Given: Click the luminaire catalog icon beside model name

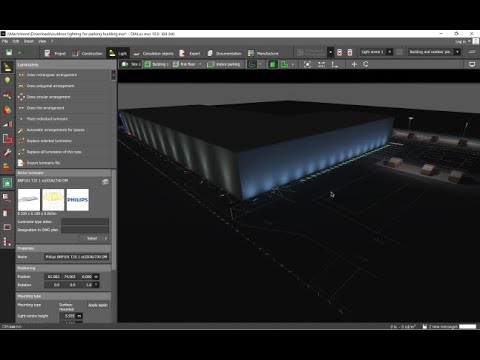Looking at the screenshot, I should [105, 182].
